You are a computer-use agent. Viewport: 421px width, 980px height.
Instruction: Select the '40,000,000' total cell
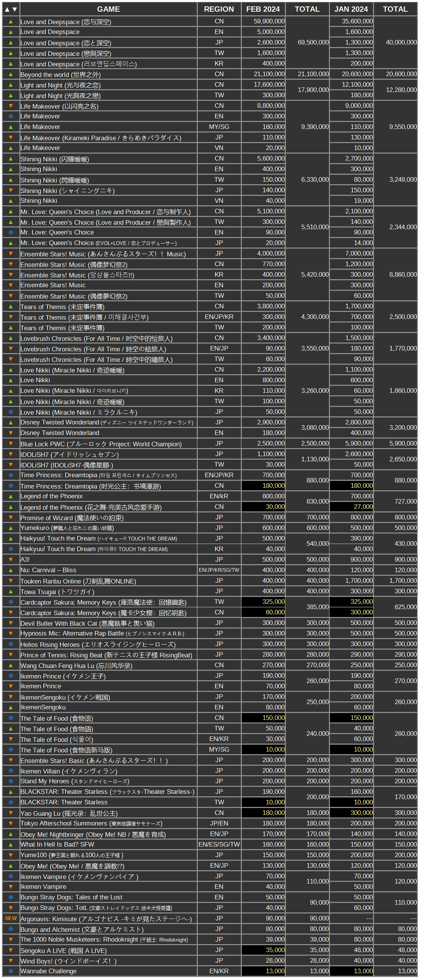395,42
